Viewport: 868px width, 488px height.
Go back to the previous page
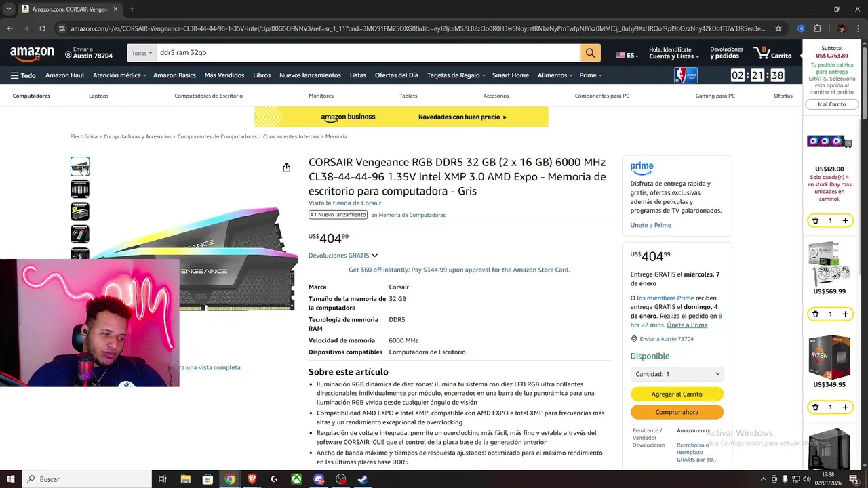click(x=9, y=28)
